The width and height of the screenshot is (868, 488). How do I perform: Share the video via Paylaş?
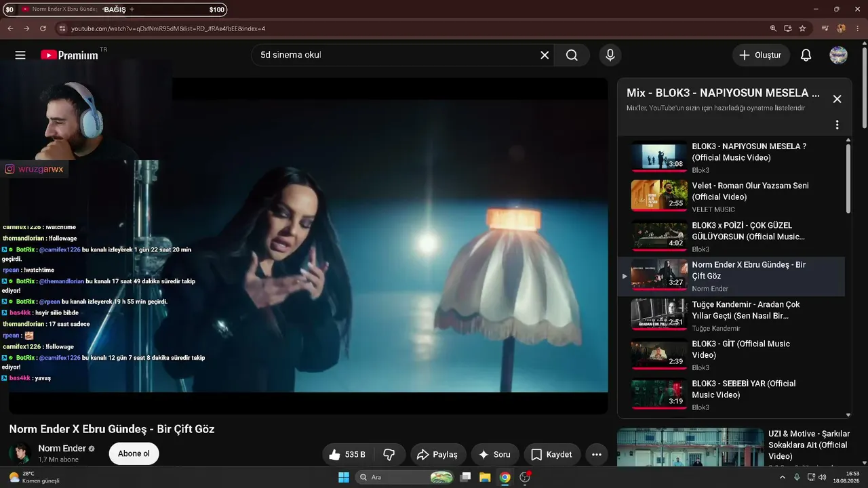tap(437, 454)
